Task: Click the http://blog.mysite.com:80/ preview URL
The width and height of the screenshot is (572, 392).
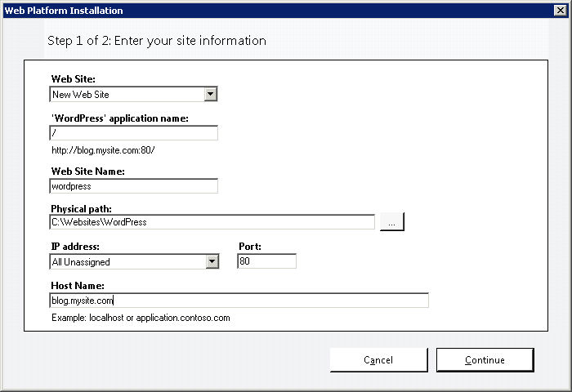Action: [103, 150]
